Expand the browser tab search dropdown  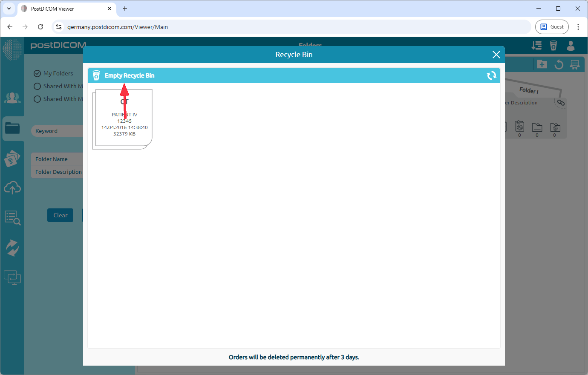pos(9,9)
